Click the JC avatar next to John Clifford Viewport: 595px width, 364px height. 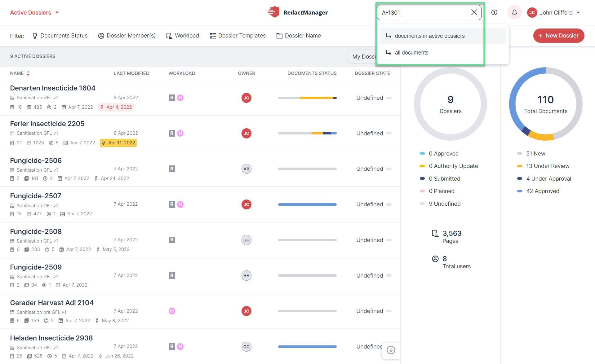[x=532, y=12]
